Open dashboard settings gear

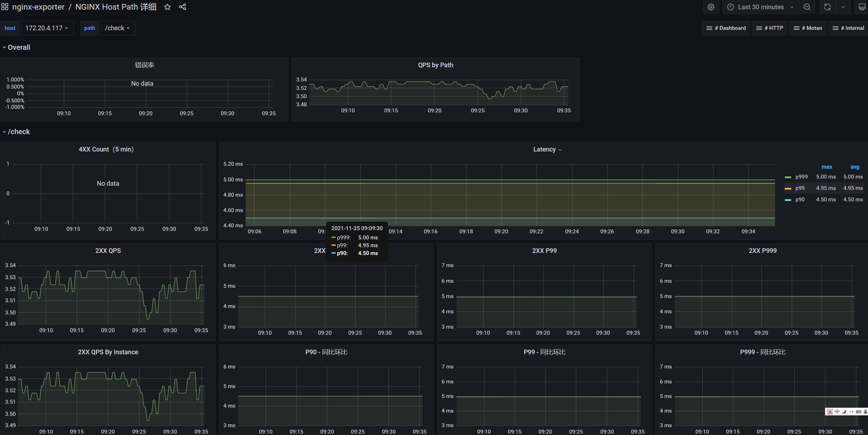tap(711, 7)
